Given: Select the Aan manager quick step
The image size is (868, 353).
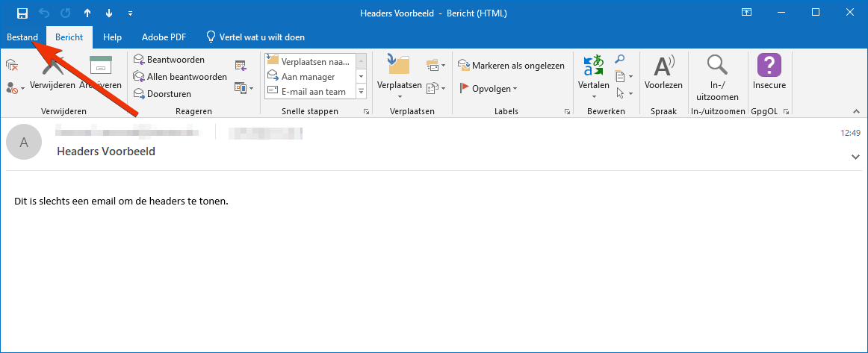Looking at the screenshot, I should 308,77.
